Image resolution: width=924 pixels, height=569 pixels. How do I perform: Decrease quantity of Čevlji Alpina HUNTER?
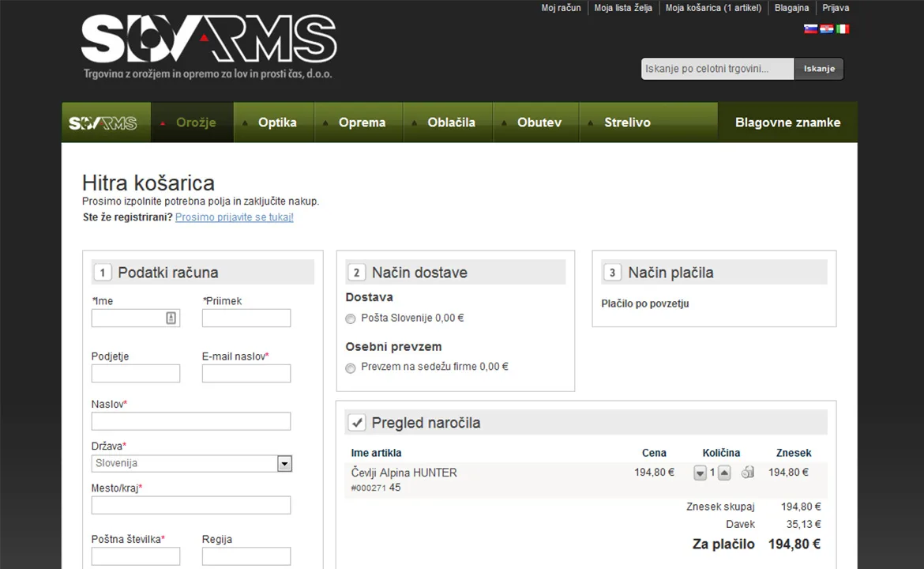click(700, 473)
